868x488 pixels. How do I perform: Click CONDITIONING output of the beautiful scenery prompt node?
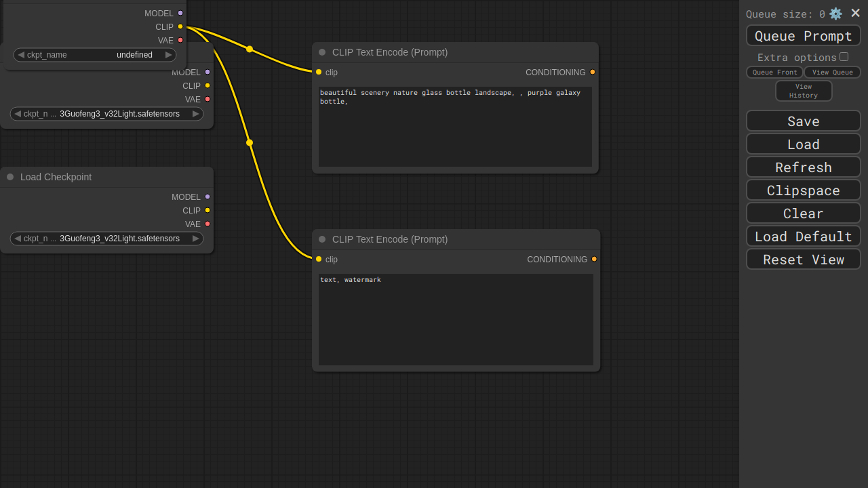click(592, 72)
